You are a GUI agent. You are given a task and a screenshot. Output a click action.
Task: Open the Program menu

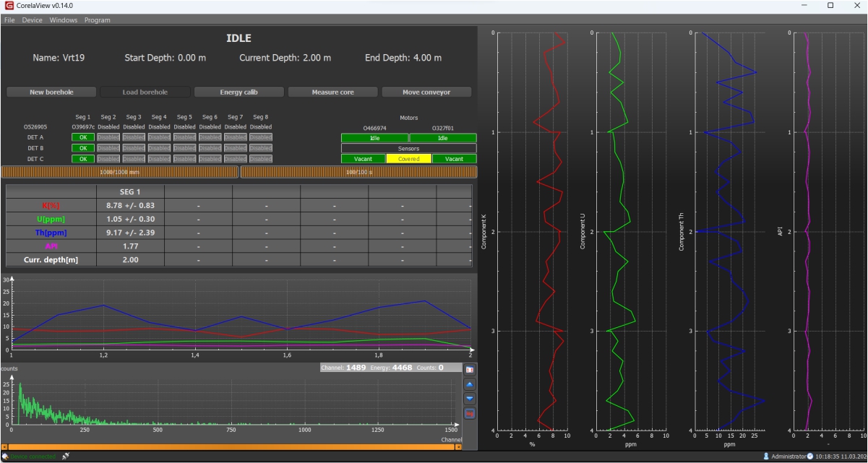click(97, 20)
